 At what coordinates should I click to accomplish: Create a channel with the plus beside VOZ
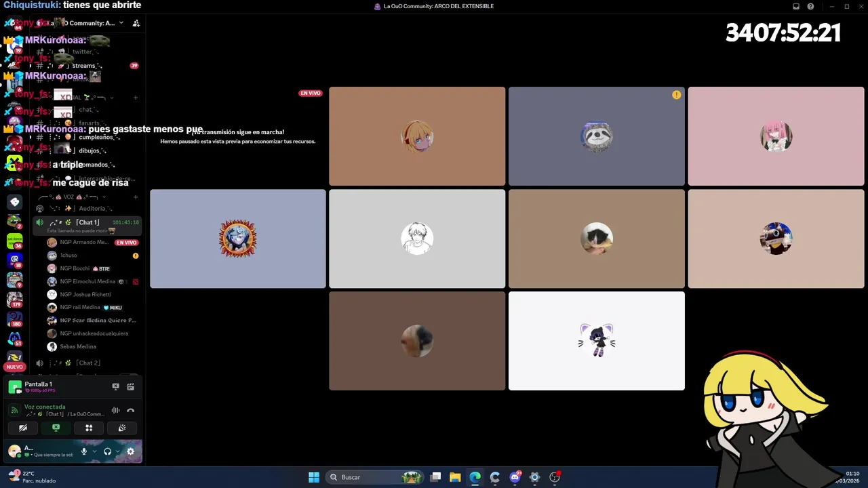coord(136,197)
